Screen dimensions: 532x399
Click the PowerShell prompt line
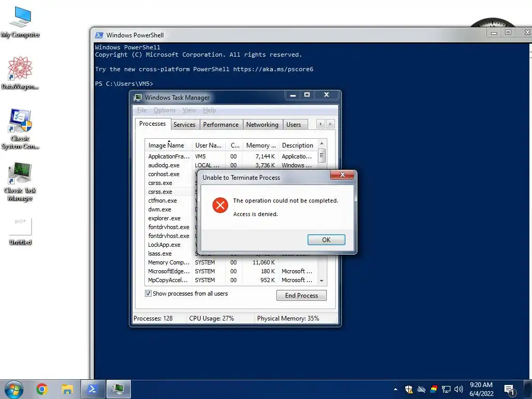(x=124, y=84)
